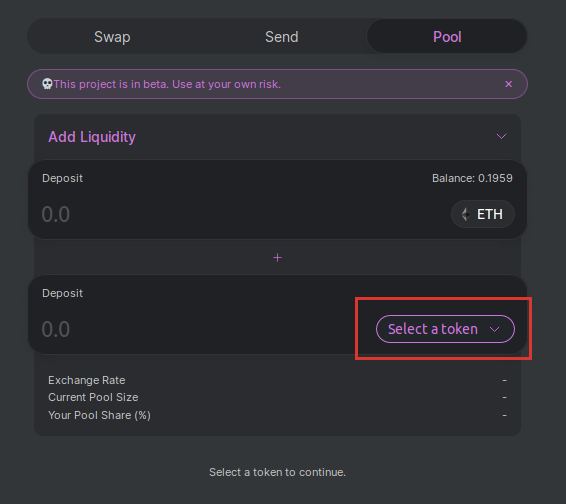Viewport: 566px width, 504px height.
Task: Open the ETH token selector
Action: (x=483, y=214)
